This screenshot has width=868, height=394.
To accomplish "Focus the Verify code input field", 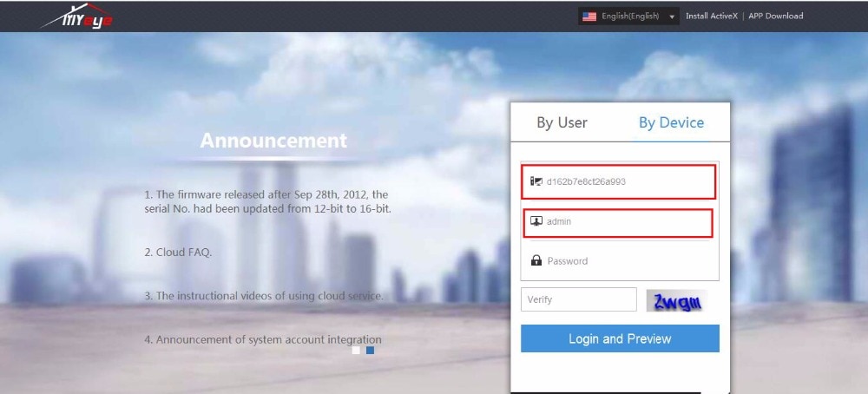I will [578, 299].
